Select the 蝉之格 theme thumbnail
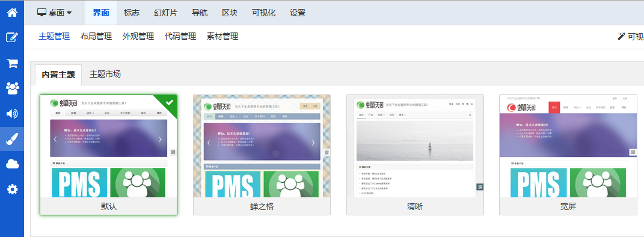 click(262, 146)
